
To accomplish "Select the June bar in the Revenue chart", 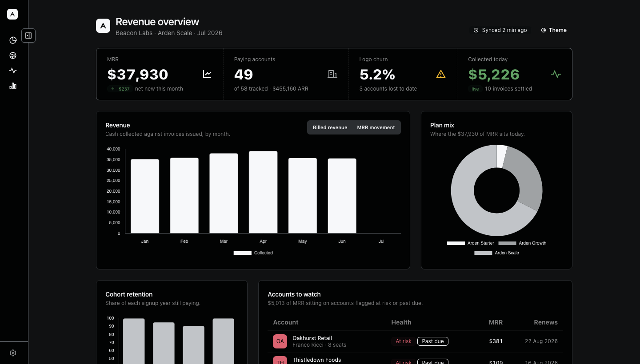I will pos(342,196).
